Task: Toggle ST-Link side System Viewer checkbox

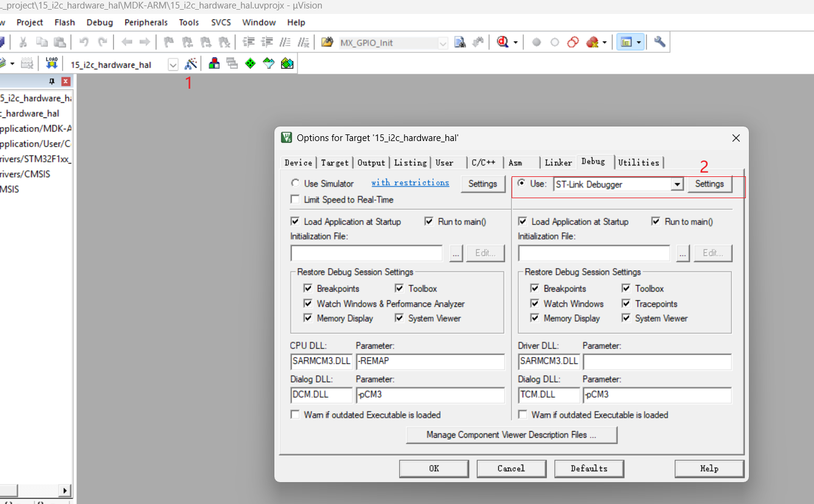Action: coord(626,318)
